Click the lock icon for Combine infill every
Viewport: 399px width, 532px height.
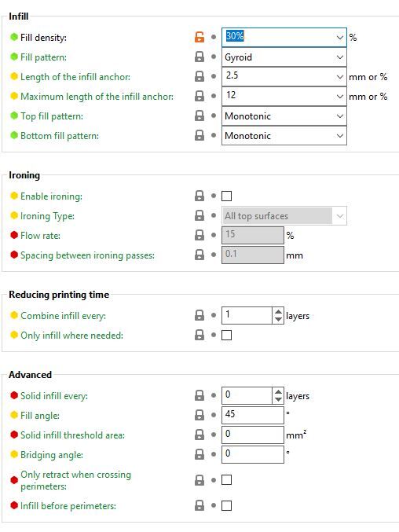pyautogui.click(x=199, y=315)
